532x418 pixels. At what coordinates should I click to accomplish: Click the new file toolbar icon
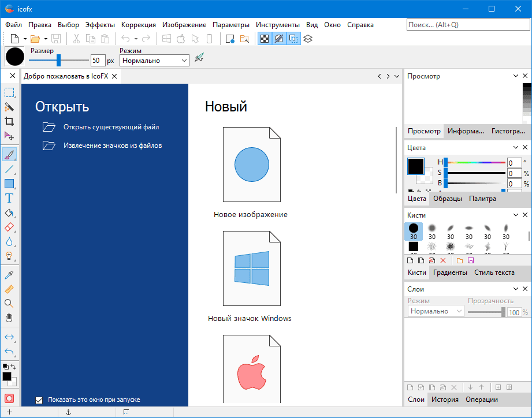pyautogui.click(x=14, y=39)
